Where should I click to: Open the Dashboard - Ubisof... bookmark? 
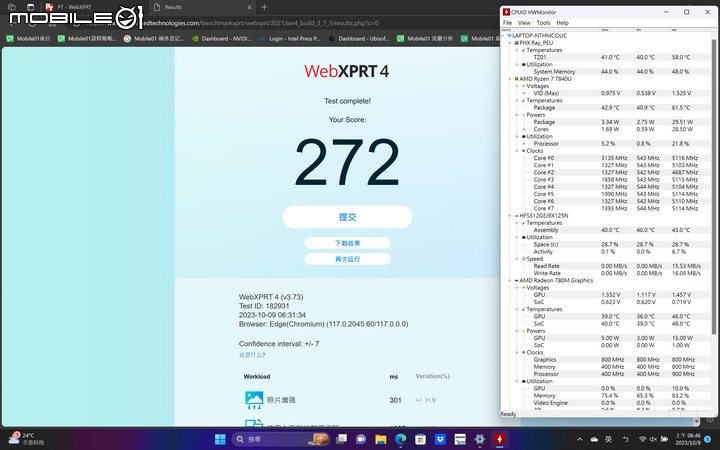(359, 39)
